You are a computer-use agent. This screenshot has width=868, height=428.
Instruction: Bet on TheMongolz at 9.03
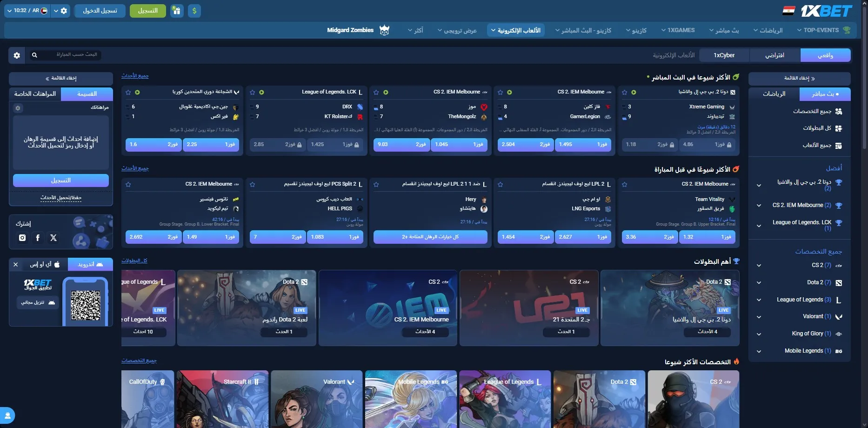401,145
